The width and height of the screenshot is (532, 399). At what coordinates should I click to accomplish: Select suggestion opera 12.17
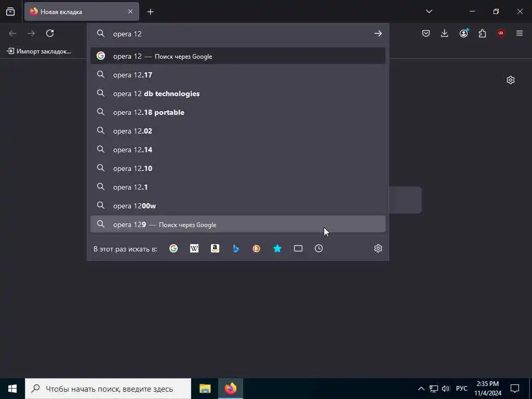point(238,75)
